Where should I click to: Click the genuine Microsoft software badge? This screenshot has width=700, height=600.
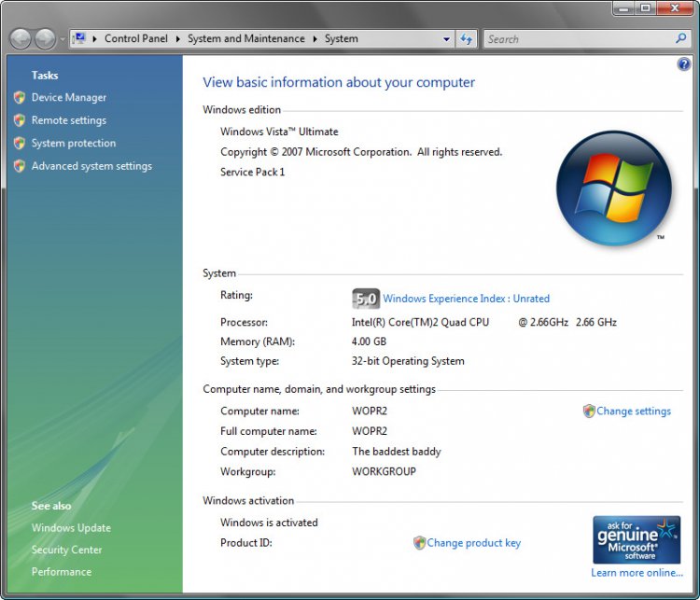pos(637,539)
